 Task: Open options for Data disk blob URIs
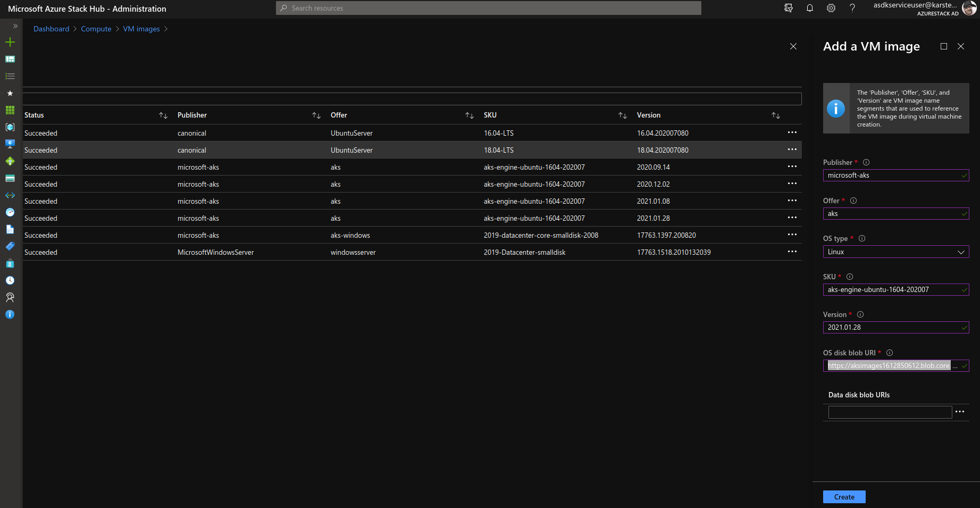[960, 412]
